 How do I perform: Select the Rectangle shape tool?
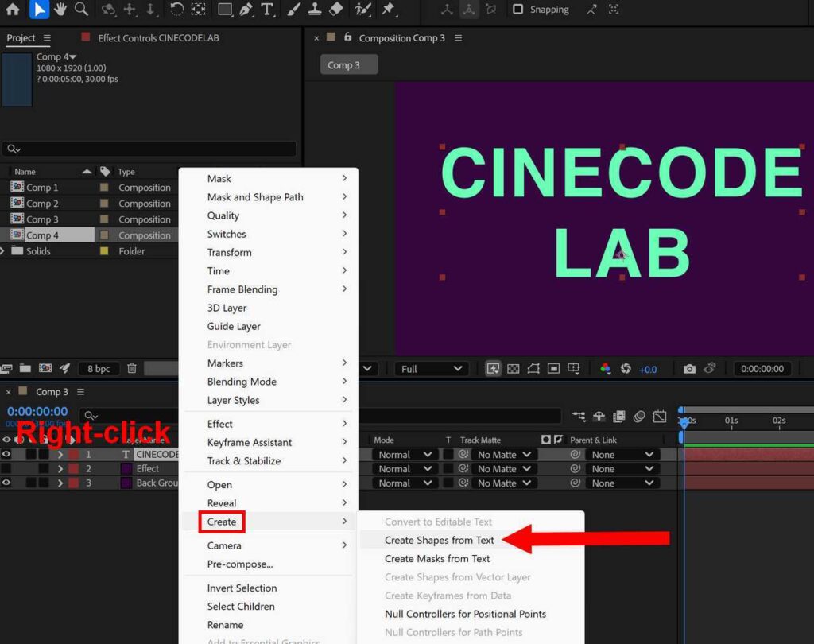click(225, 10)
